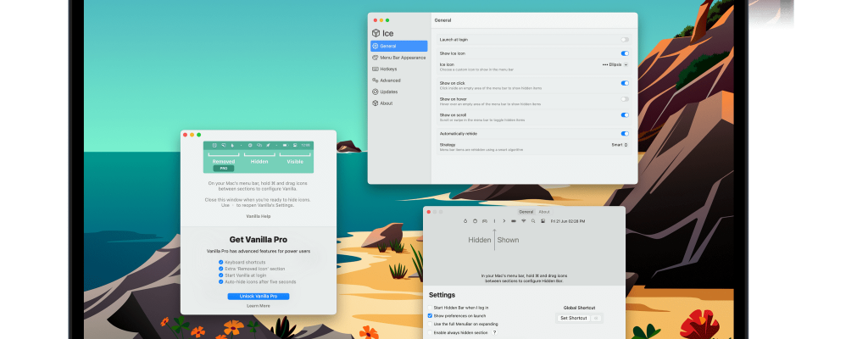Click the help question mark in Hidden Bar

click(x=495, y=332)
